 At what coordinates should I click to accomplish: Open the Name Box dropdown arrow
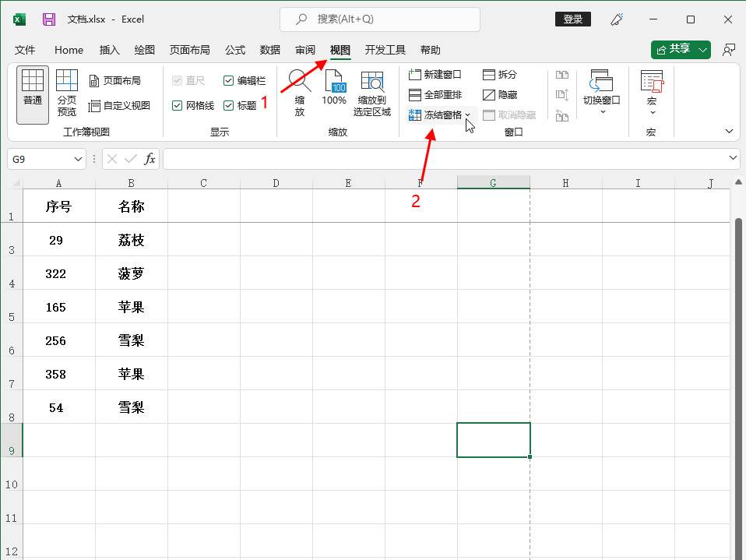point(78,159)
